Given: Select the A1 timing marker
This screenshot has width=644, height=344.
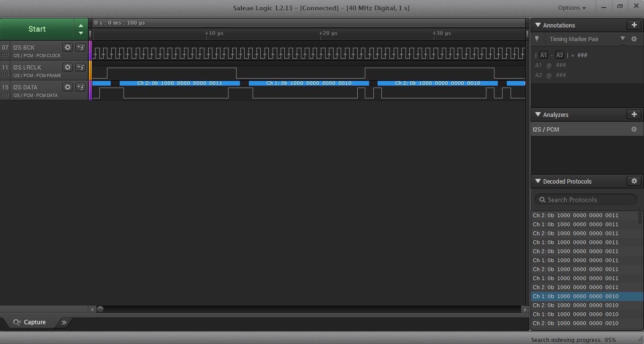Looking at the screenshot, I should [544, 55].
